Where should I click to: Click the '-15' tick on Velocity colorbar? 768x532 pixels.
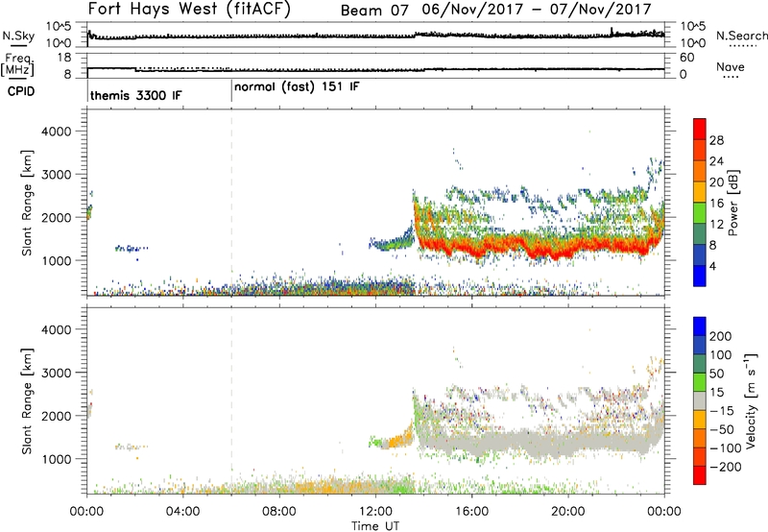tap(721, 411)
